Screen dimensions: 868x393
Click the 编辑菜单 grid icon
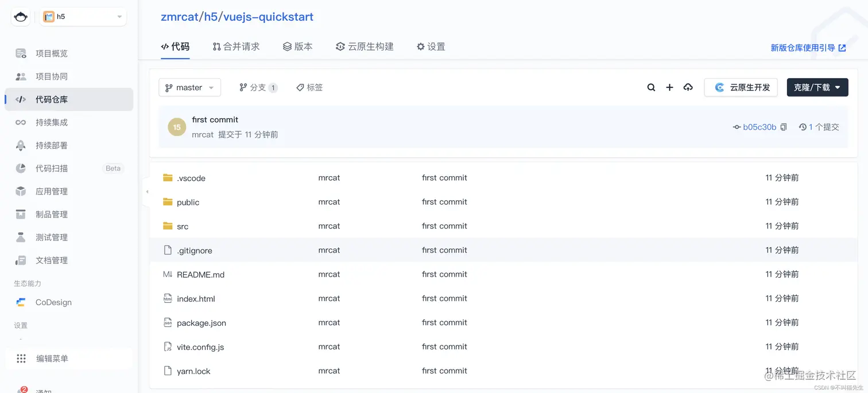point(21,359)
